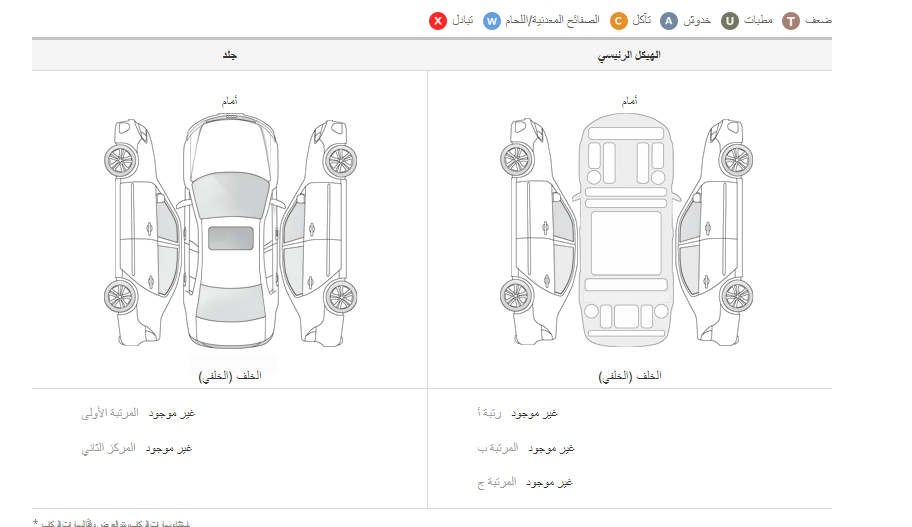This screenshot has width=912, height=527.
Task: Click the الصفائح المعدنية/اللحام legend text
Action: (554, 21)
